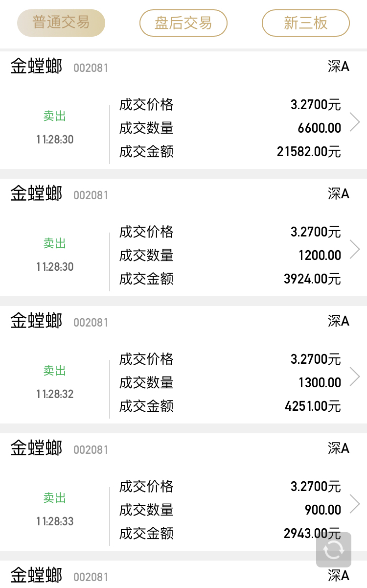Tap 成交价格 row in second record
This screenshot has width=367, height=588.
[230, 232]
